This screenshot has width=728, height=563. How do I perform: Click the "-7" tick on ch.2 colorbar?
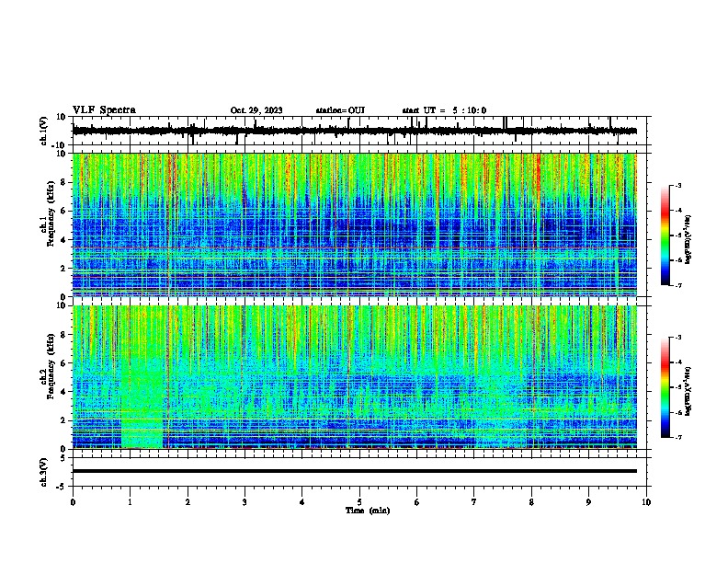678,437
